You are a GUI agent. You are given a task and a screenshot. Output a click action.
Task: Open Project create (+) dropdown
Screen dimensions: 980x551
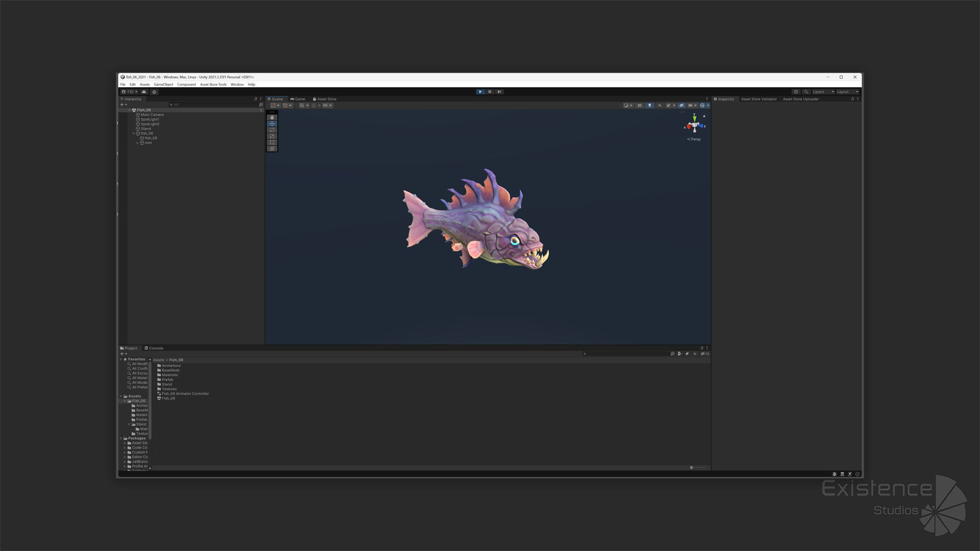124,354
